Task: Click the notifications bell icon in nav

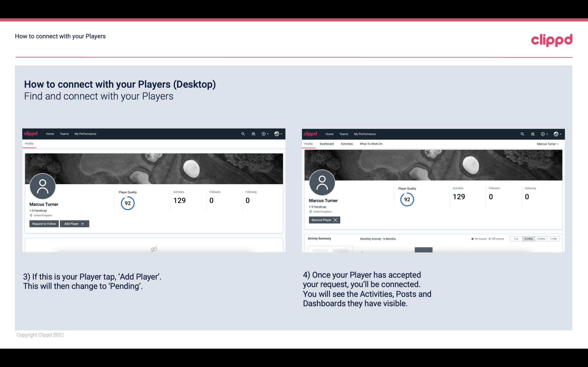Action: point(252,133)
